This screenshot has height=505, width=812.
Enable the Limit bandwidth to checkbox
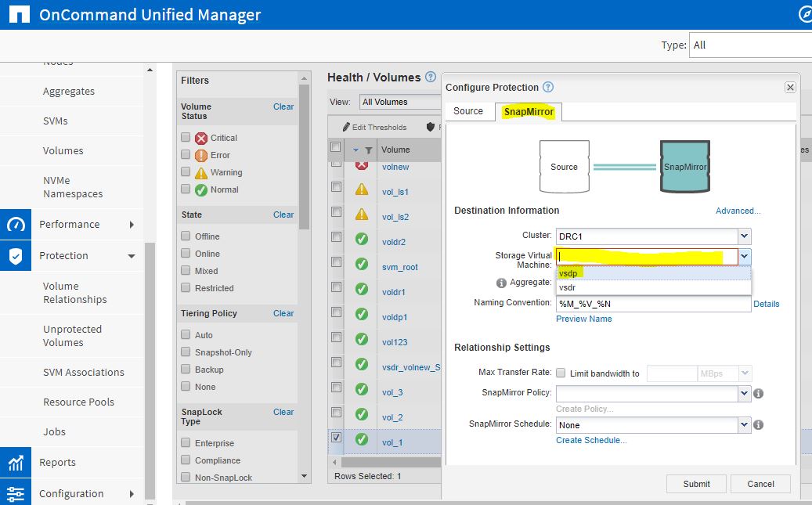coord(561,373)
